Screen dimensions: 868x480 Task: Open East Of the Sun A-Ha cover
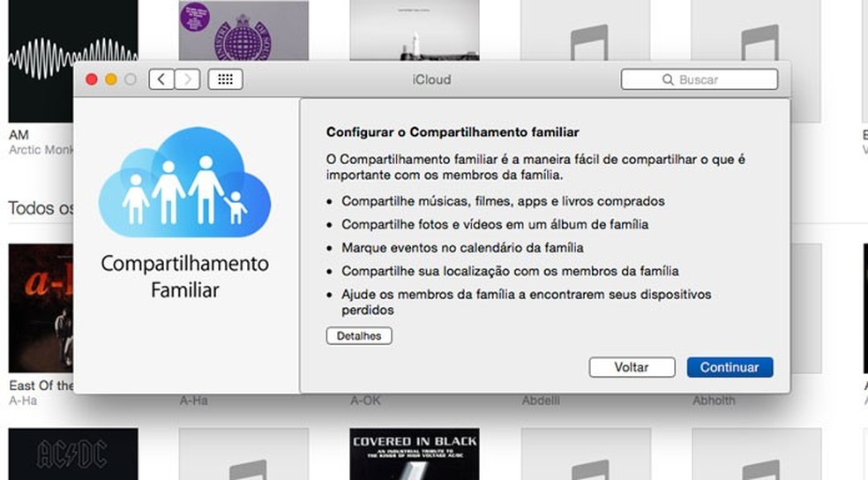[x=41, y=308]
